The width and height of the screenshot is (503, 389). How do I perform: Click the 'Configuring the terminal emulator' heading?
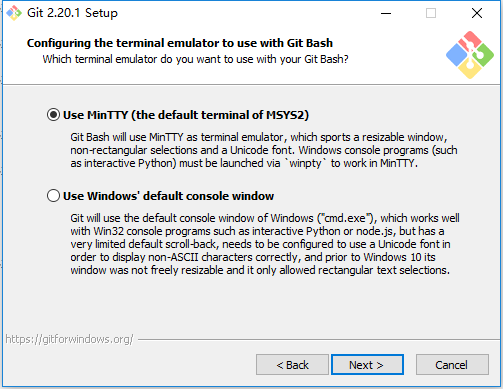tap(180, 43)
